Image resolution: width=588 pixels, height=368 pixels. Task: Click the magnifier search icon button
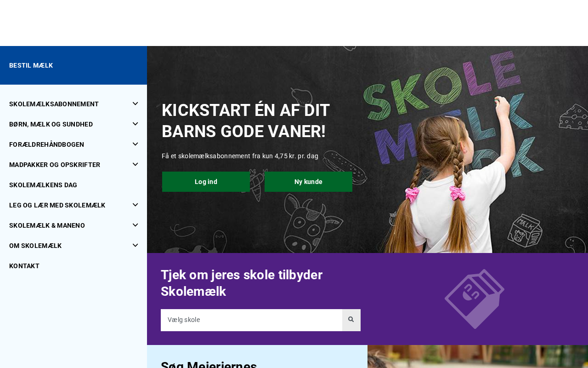point(351,320)
